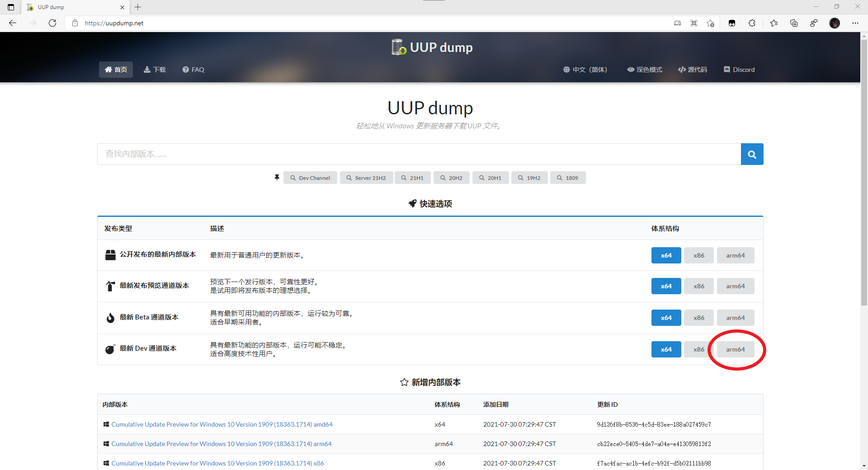Click the scrollbar down arrow

tap(864, 465)
